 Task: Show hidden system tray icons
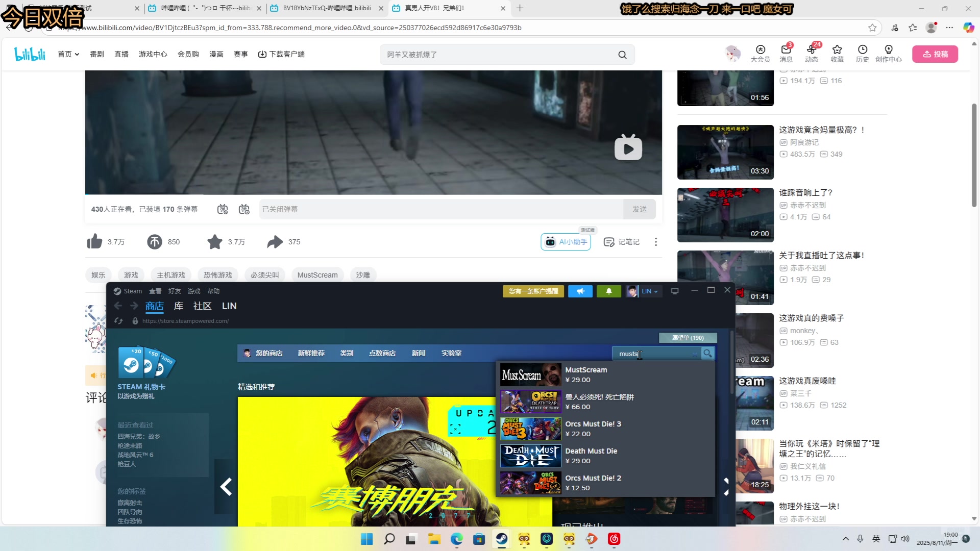(x=846, y=539)
